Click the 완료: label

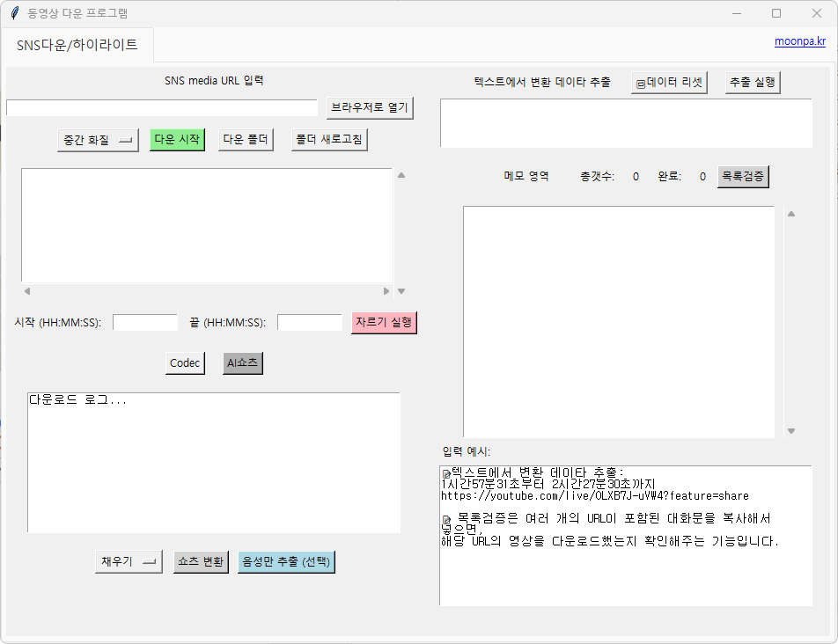670,176
